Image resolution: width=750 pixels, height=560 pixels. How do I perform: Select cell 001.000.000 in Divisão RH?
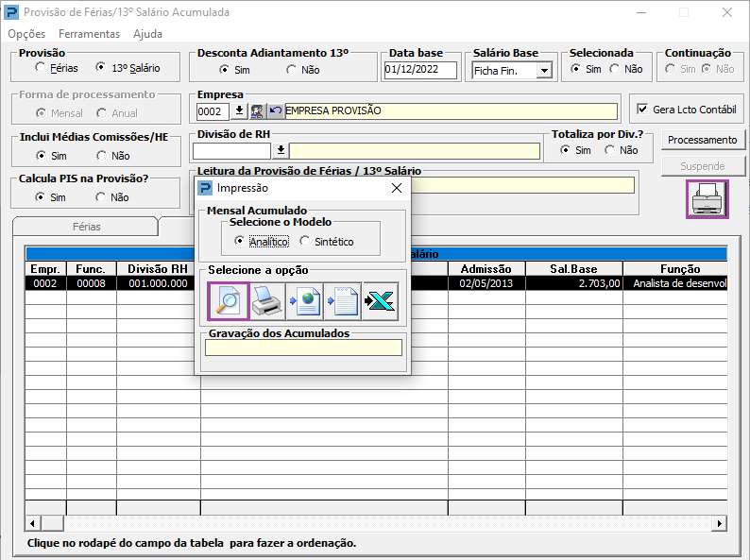(x=158, y=283)
